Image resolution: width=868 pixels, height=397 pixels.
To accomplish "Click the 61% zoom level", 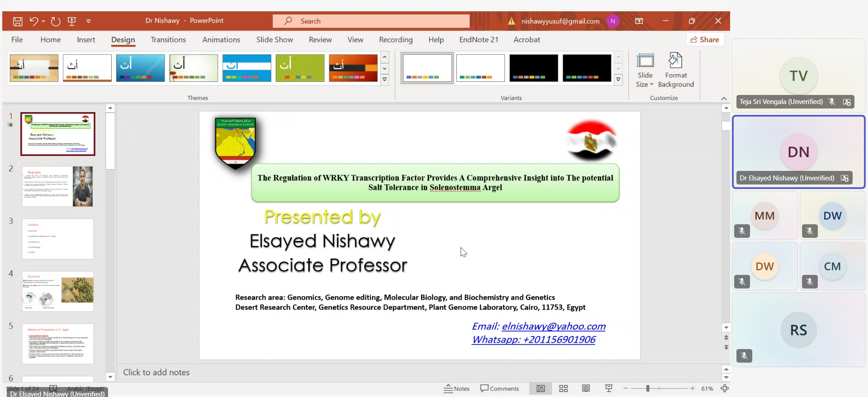I will pyautogui.click(x=707, y=388).
